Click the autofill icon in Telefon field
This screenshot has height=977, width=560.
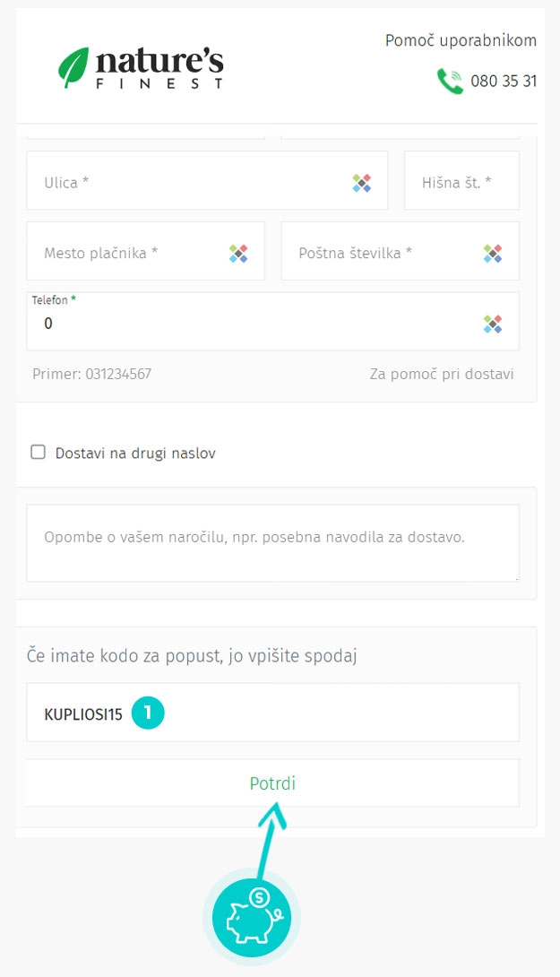[x=493, y=324]
